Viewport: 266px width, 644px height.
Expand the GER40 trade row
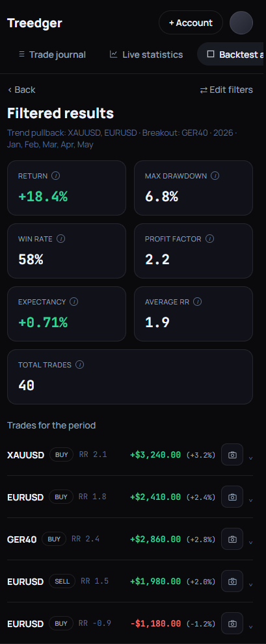tap(251, 541)
